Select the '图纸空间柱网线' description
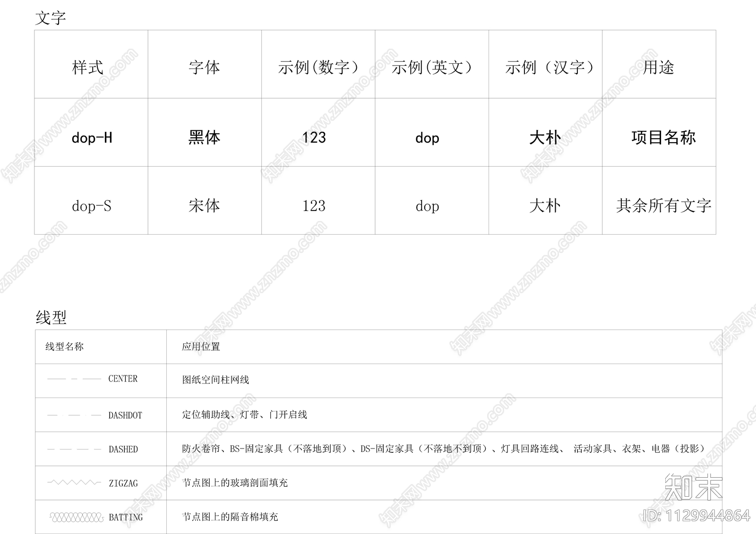 coord(215,380)
